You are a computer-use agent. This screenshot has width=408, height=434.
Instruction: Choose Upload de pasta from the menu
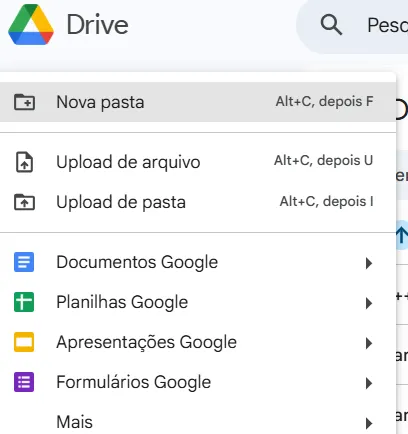[x=198, y=202]
